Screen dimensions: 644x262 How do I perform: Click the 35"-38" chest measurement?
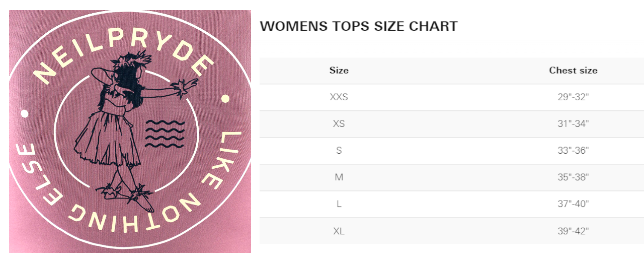[573, 177]
